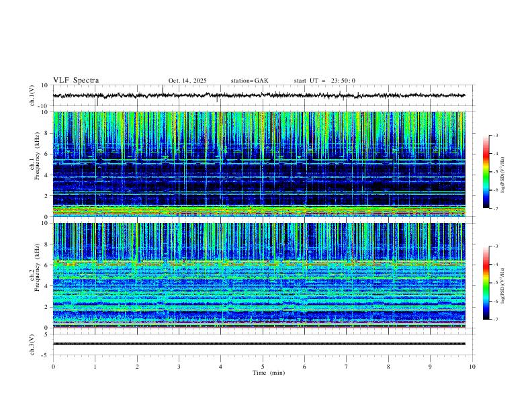Click the time axis tick label '3'

pyautogui.click(x=179, y=367)
